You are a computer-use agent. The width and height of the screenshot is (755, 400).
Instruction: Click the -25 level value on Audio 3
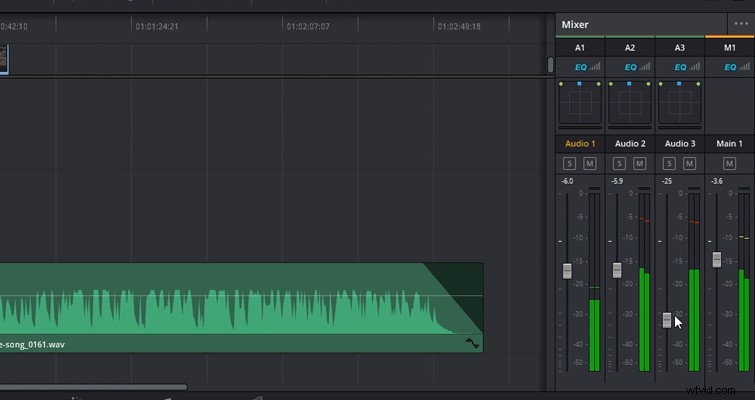(x=667, y=181)
